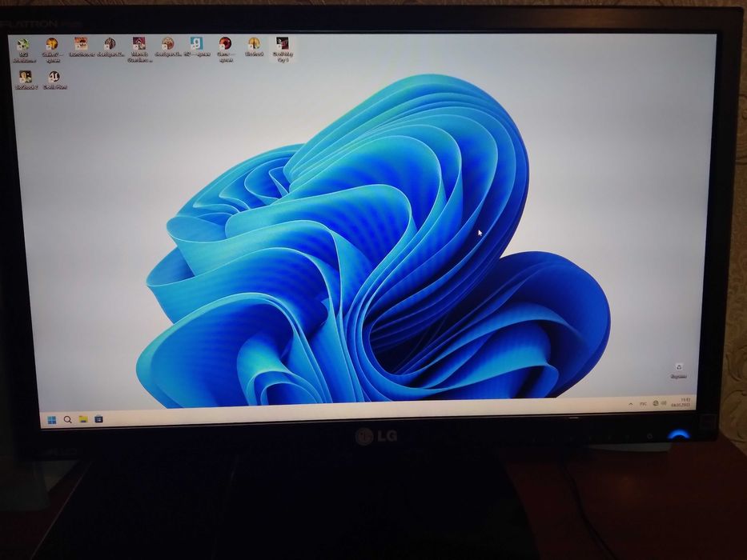This screenshot has height=560, width=747.
Task: Open network globe icon in system tray
Action: 656,403
